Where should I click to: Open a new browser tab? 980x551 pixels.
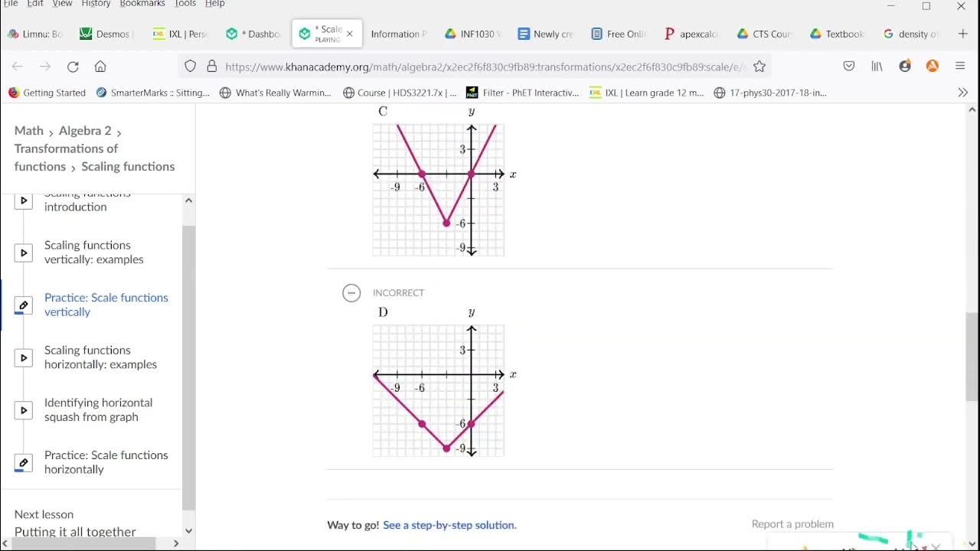(962, 34)
